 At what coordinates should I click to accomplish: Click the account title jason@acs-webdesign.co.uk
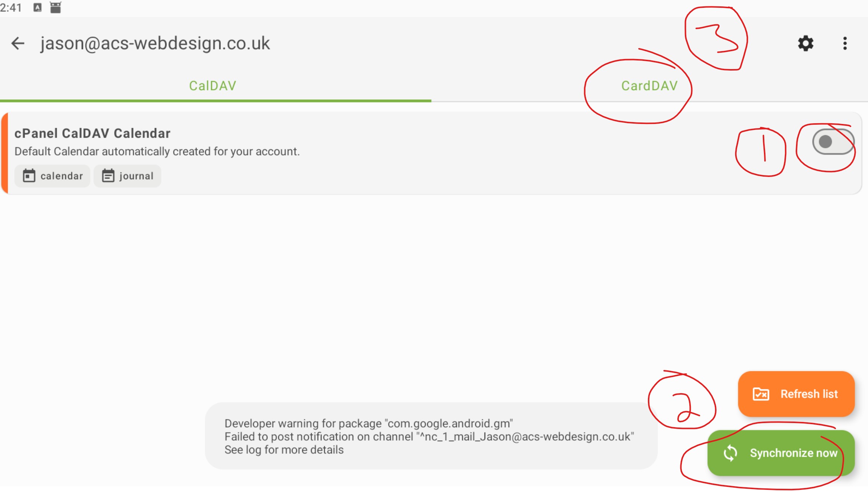tap(155, 43)
